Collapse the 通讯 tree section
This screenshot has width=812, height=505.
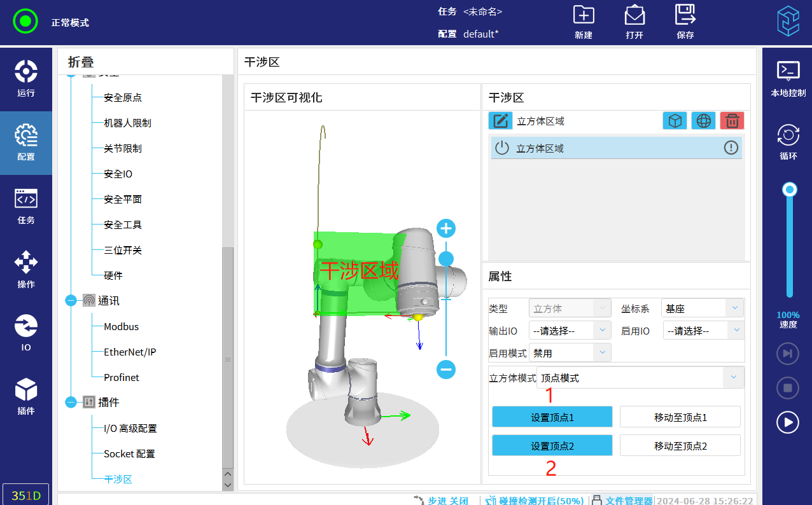click(71, 301)
